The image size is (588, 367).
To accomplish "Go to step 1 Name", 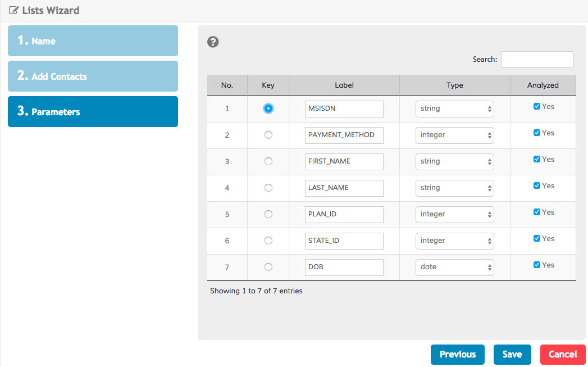I will tap(93, 41).
